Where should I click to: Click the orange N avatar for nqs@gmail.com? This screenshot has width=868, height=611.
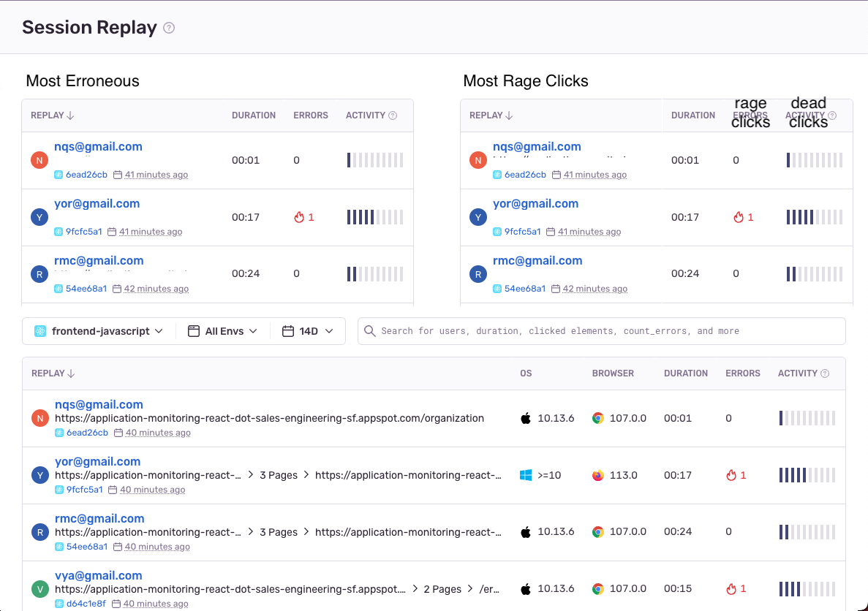click(40, 418)
